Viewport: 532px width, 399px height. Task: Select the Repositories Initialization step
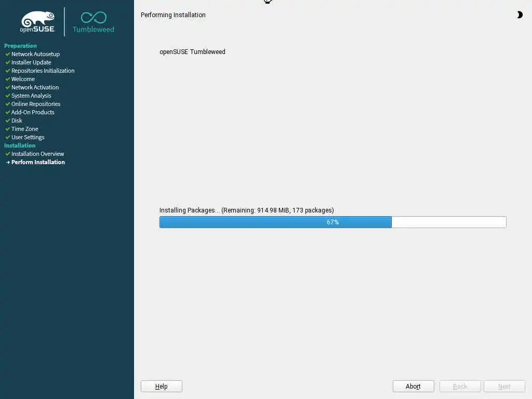tap(43, 71)
